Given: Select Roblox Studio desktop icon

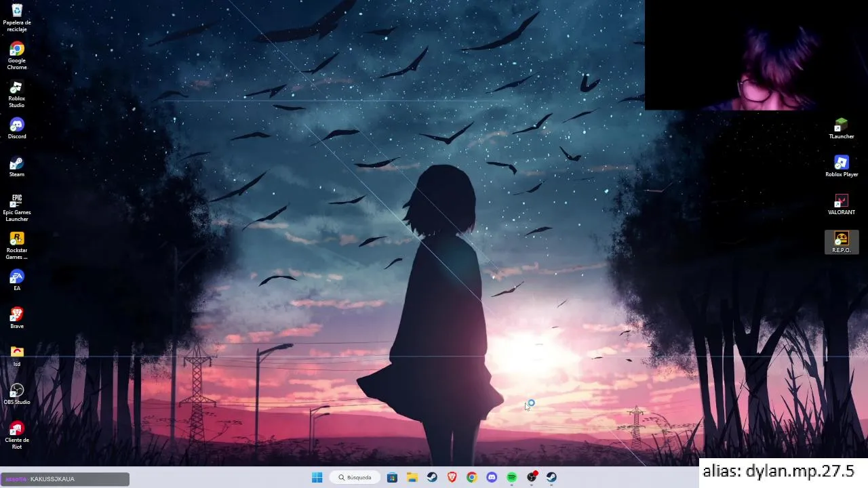Looking at the screenshot, I should point(17,94).
